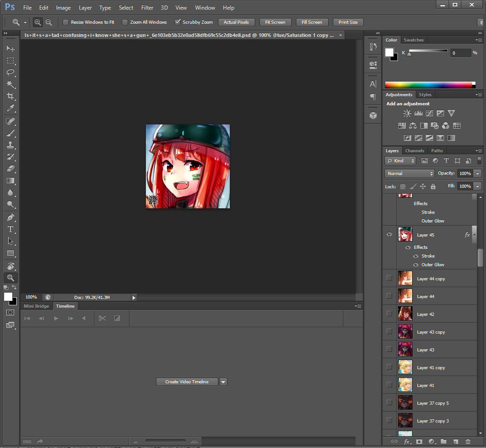Toggle Quick Mask mode
The height and width of the screenshot is (448, 486).
(x=10, y=313)
